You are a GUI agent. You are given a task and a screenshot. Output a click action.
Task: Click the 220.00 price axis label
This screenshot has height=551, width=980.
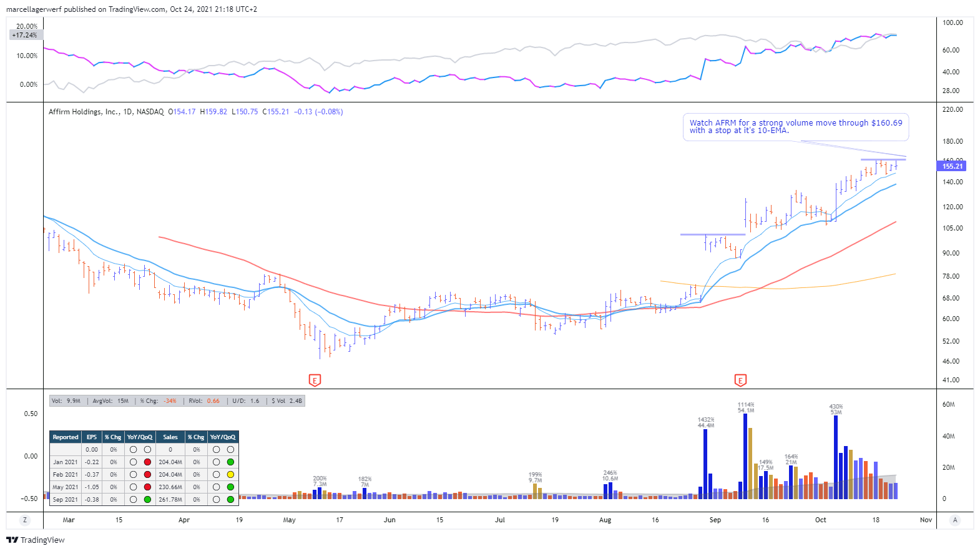[953, 109]
